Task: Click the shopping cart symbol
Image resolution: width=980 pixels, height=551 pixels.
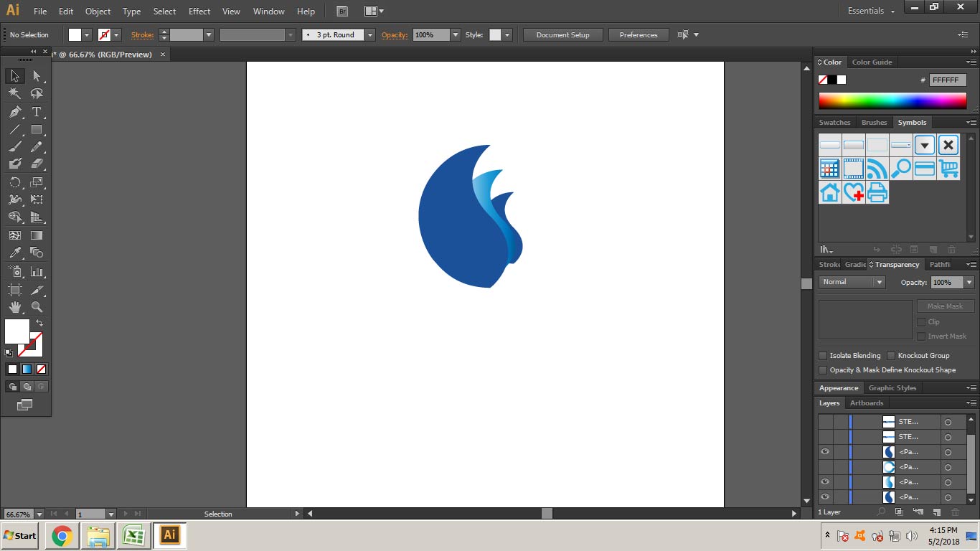Action: pos(948,169)
